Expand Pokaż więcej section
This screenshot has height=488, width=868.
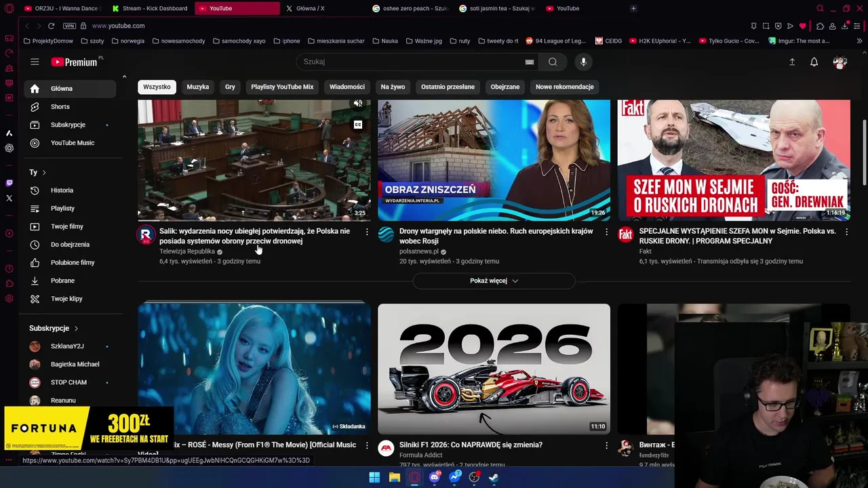coord(494,281)
